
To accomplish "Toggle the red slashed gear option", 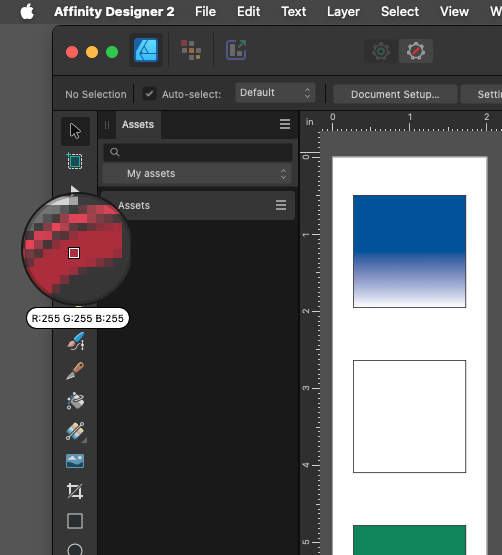I will click(416, 51).
